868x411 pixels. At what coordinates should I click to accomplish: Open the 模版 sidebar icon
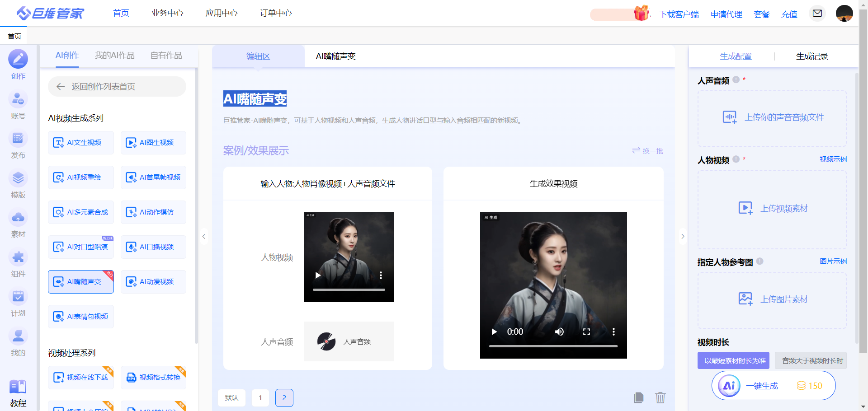(x=18, y=178)
